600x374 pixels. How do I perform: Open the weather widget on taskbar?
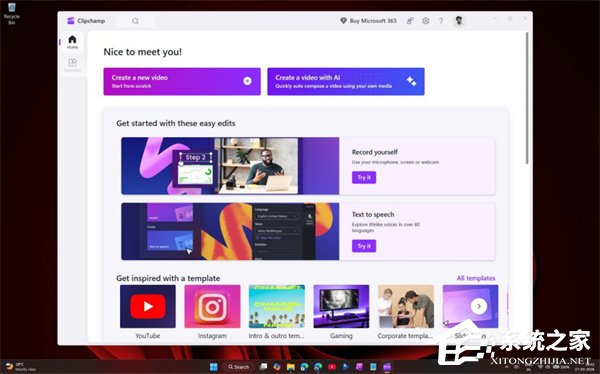coord(21,367)
